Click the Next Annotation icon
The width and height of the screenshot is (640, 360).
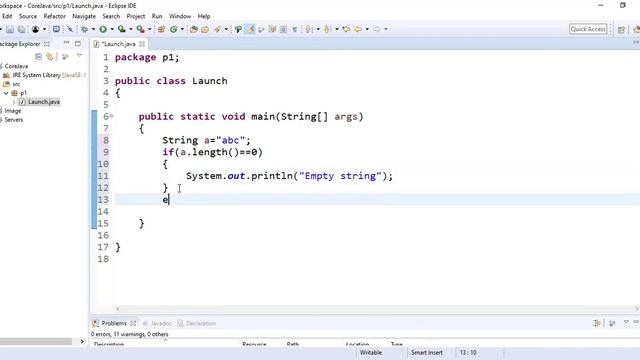click(309, 29)
